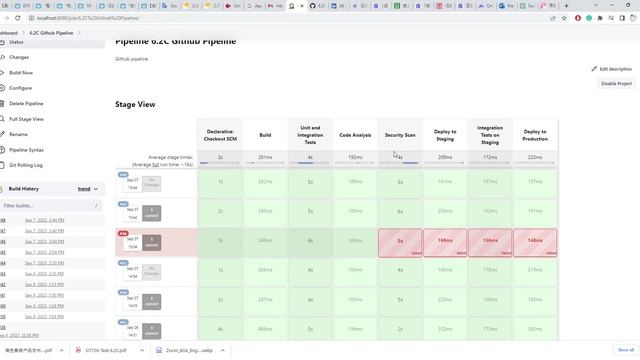The width and height of the screenshot is (640, 360).
Task: Focus the Filter builds input field
Action: (x=51, y=206)
